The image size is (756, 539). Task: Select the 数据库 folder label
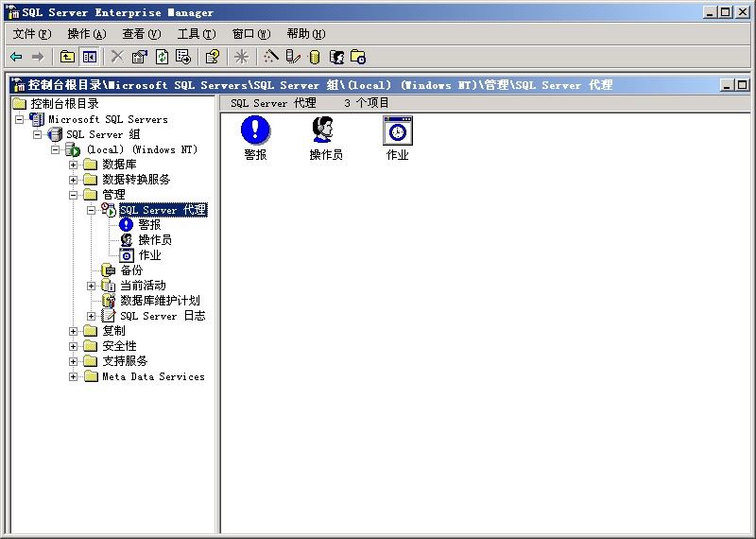point(119,165)
